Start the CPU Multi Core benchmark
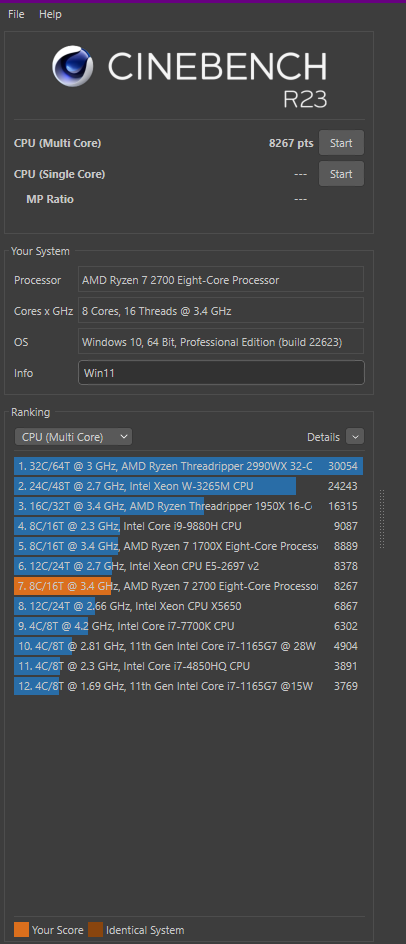The image size is (406, 944). (x=341, y=143)
